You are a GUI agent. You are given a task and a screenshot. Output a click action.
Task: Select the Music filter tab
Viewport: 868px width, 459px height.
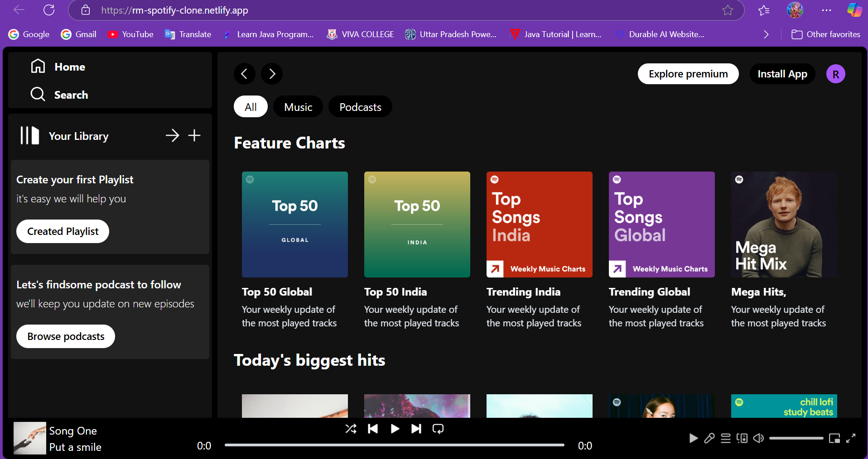[x=298, y=107]
